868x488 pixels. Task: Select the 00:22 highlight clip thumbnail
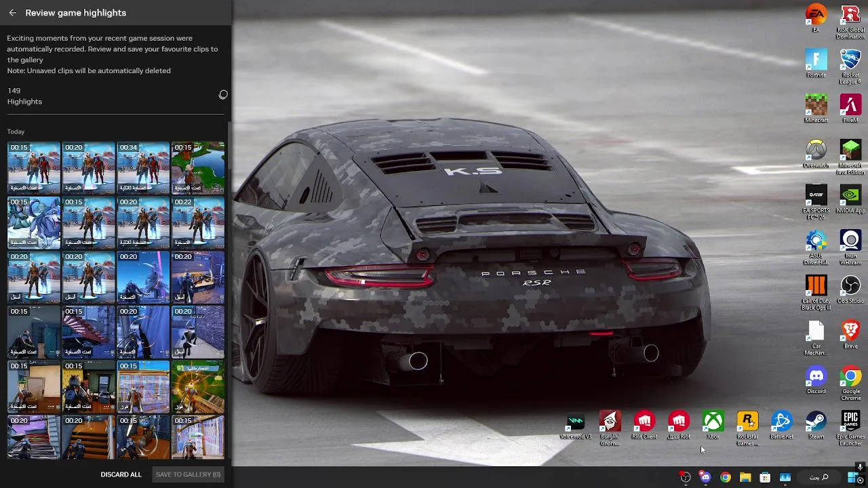click(x=198, y=222)
